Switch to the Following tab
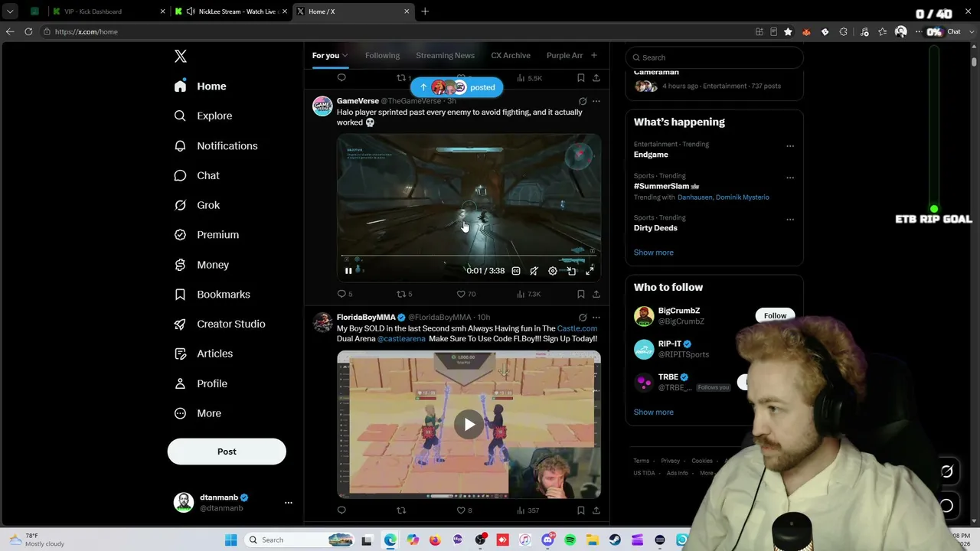Screen dimensions: 980x551 [x=382, y=55]
